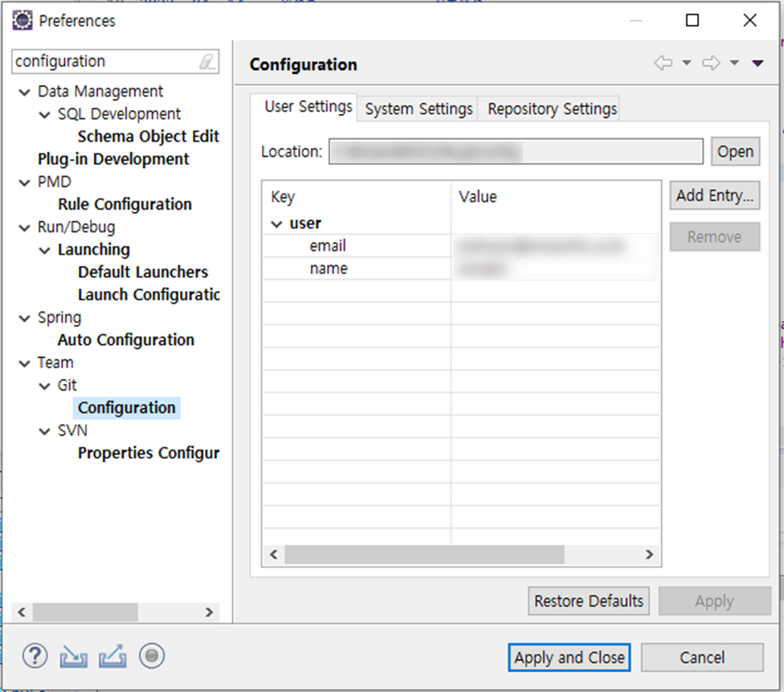
Task: Collapse the Data Management tree node
Action: [x=24, y=92]
